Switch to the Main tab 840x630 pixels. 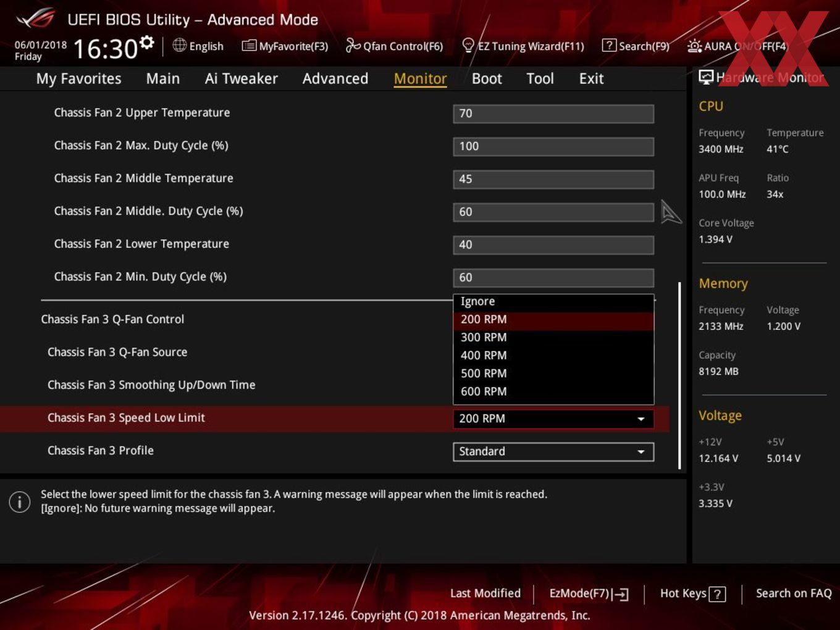[x=163, y=78]
